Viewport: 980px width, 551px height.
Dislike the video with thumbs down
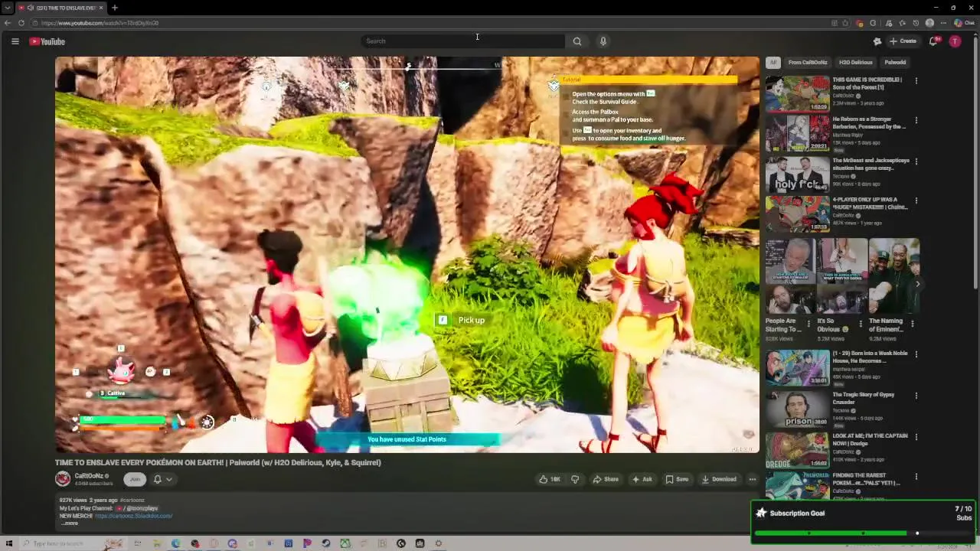575,479
